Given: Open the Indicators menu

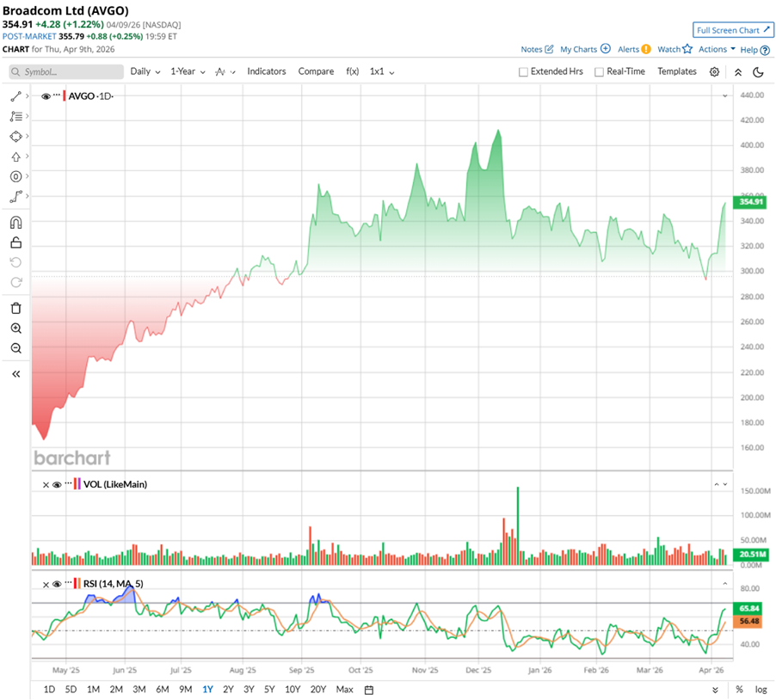Looking at the screenshot, I should pyautogui.click(x=266, y=71).
